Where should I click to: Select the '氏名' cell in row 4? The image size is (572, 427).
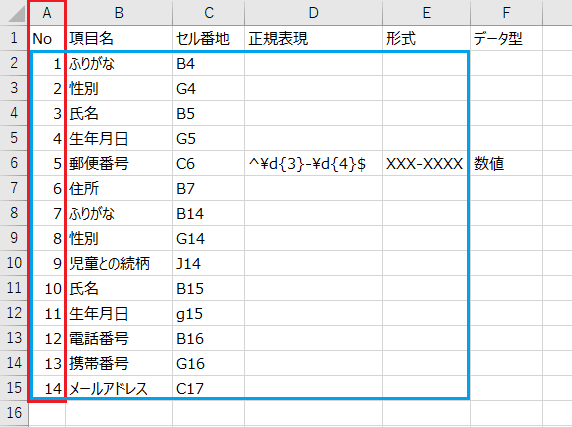click(119, 113)
